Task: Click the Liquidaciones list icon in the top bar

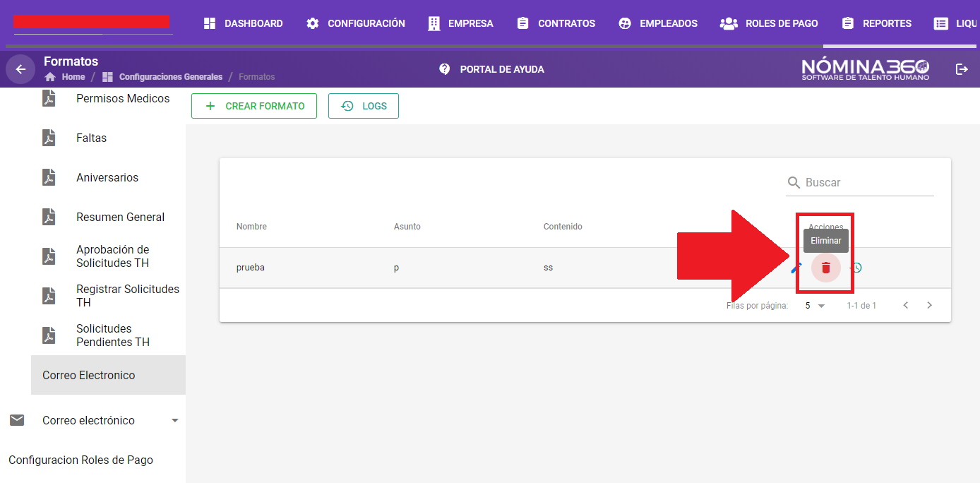Action: (x=941, y=23)
